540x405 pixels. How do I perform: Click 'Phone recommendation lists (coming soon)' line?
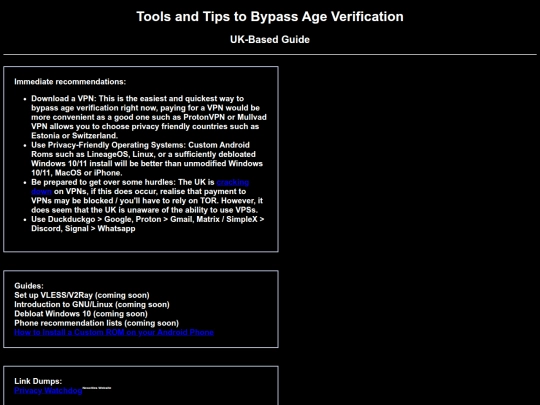[96, 323]
